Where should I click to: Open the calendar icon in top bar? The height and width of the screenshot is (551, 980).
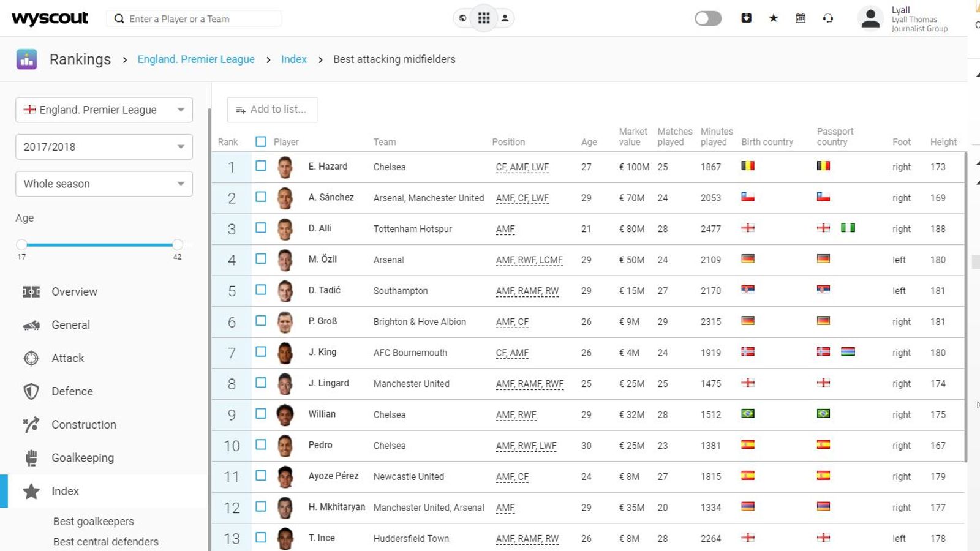coord(800,18)
